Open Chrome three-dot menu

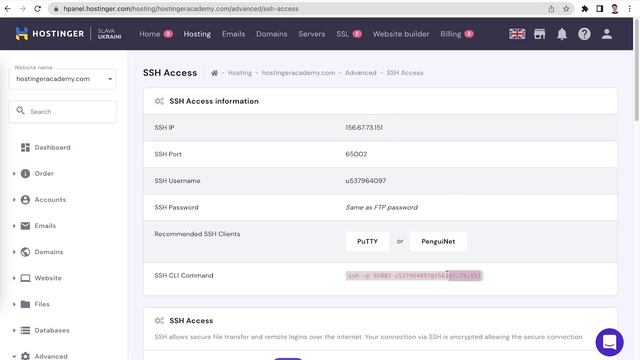click(x=629, y=9)
